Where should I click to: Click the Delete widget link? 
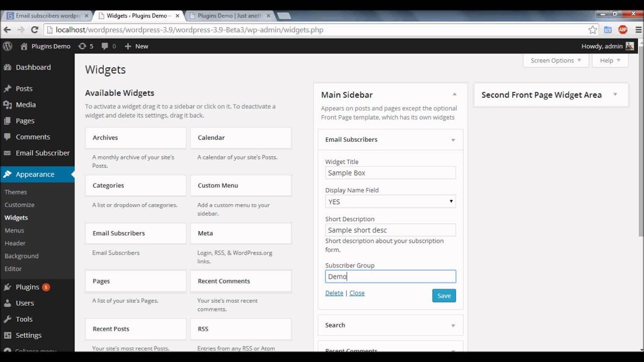[334, 293]
